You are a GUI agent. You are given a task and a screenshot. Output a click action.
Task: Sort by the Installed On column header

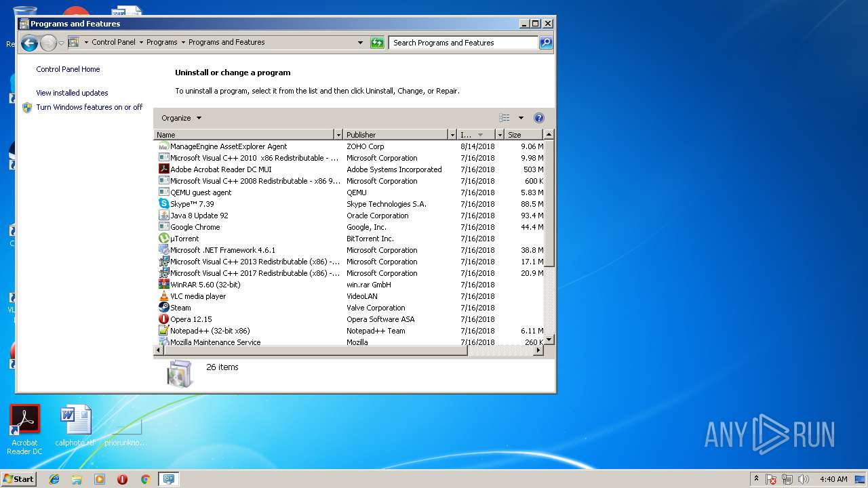[x=476, y=135]
